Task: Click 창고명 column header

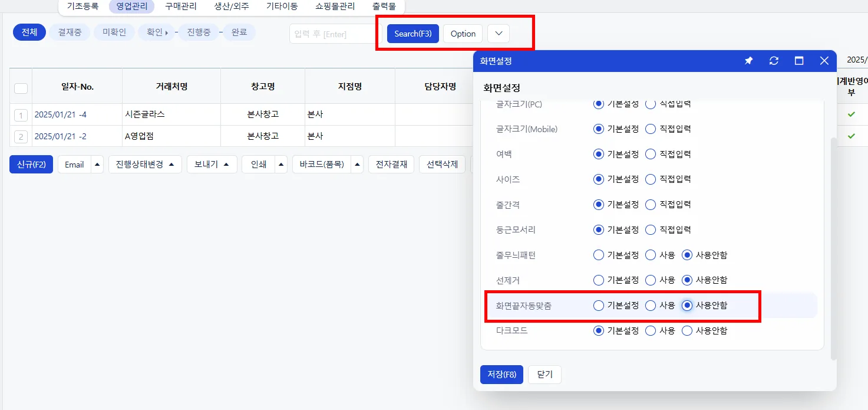Action: coord(263,87)
